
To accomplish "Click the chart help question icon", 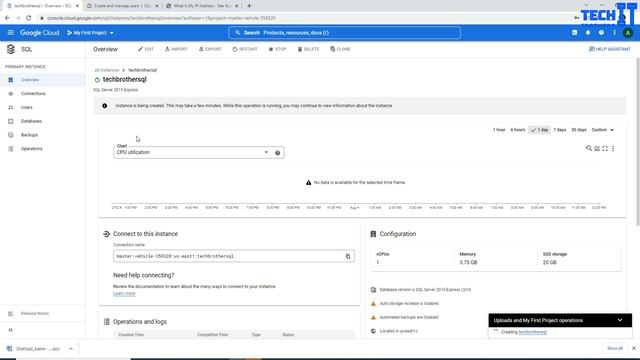I will click(278, 153).
